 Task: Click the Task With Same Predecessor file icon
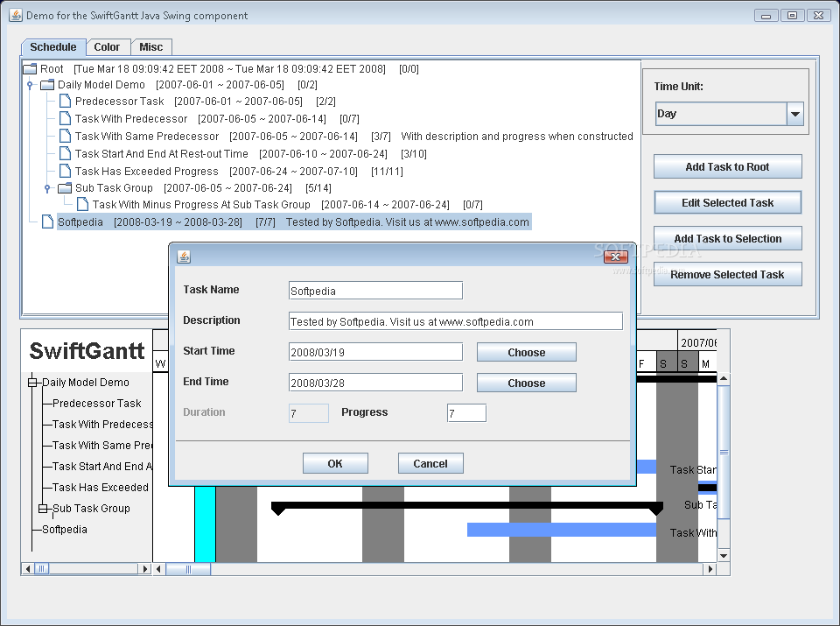coord(66,136)
